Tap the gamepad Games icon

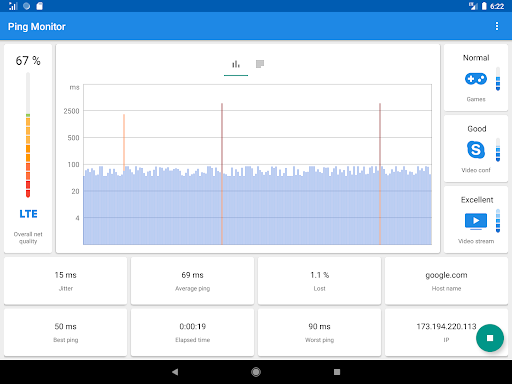(476, 79)
